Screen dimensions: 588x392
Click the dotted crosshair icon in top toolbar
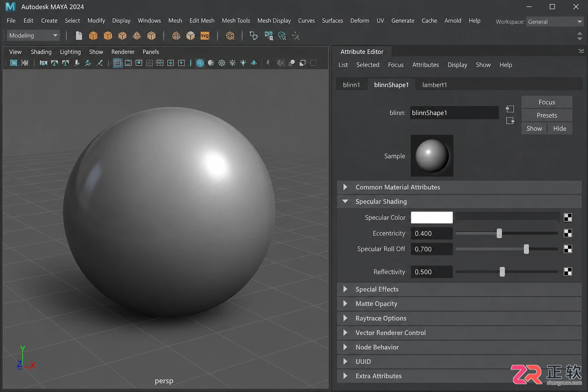click(296, 36)
